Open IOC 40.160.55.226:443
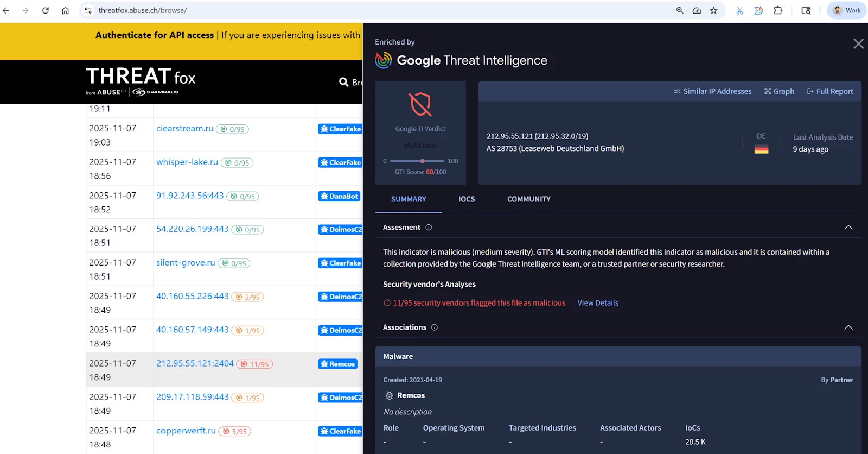Viewport: 868px width, 454px height. (193, 297)
